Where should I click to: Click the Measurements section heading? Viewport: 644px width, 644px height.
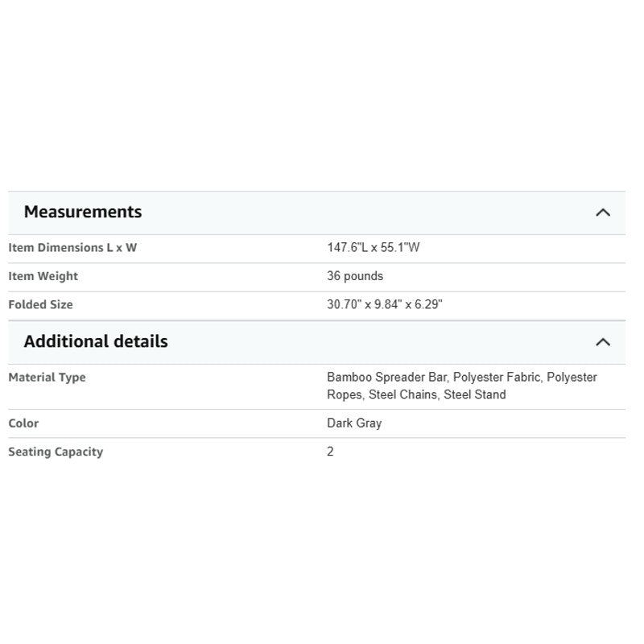click(83, 212)
